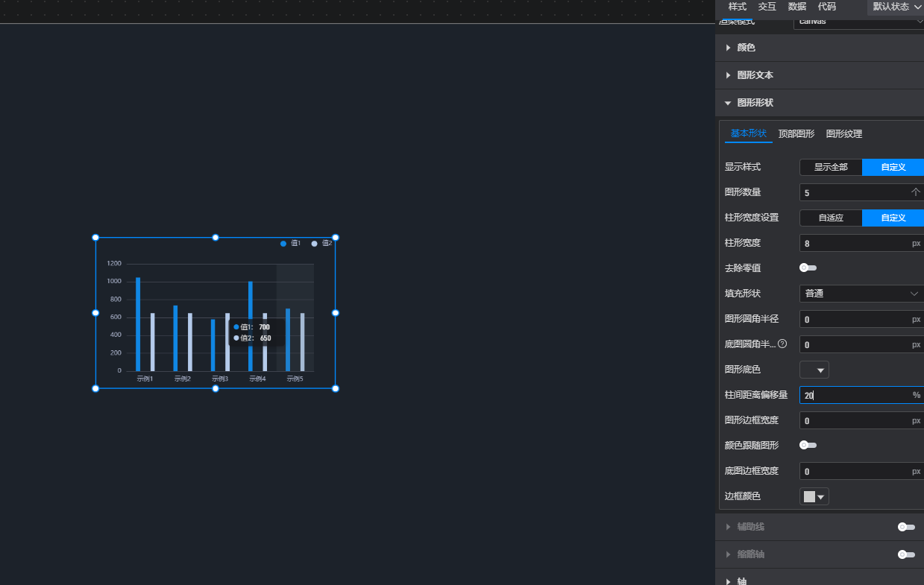This screenshot has height=585, width=924.
Task: Click the 填充形状 property label
Action: click(x=743, y=294)
